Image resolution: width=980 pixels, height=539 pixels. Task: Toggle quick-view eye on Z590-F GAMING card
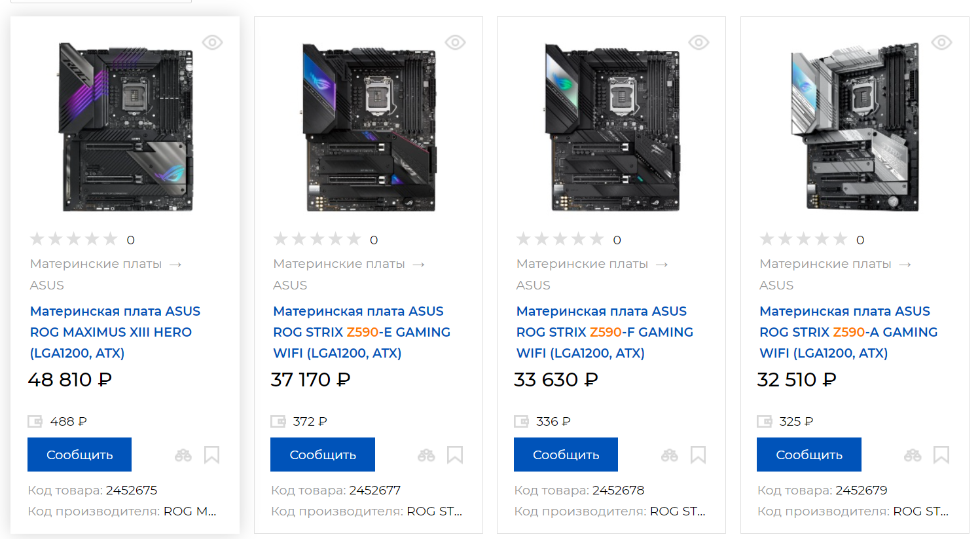699,43
